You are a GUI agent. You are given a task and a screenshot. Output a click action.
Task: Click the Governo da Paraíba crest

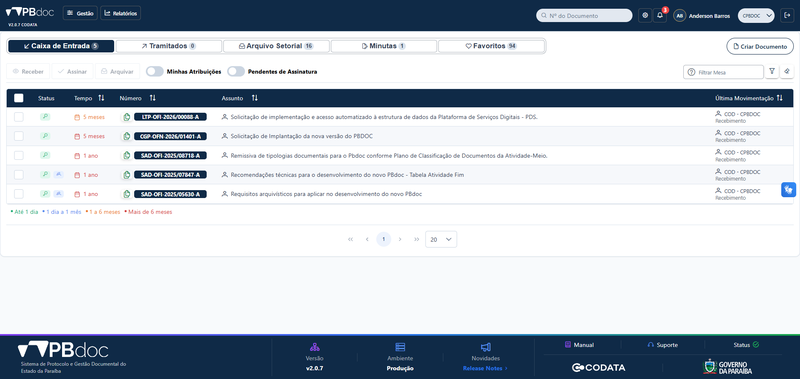710,367
